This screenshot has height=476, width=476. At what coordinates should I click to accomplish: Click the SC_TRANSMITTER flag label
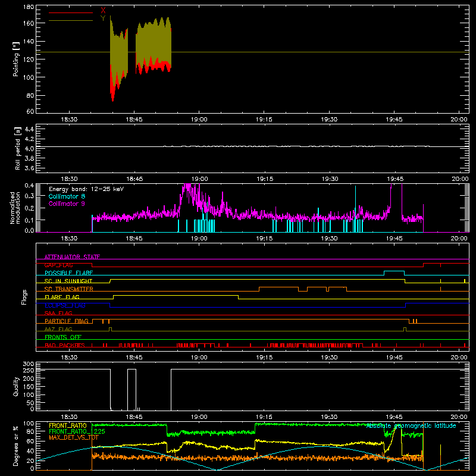[x=69, y=289]
